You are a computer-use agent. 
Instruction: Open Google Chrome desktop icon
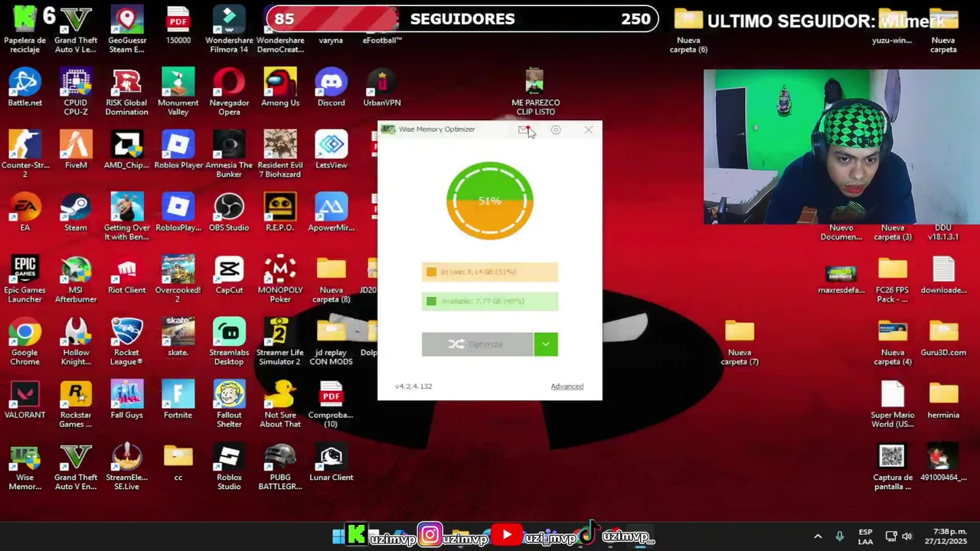(25, 342)
